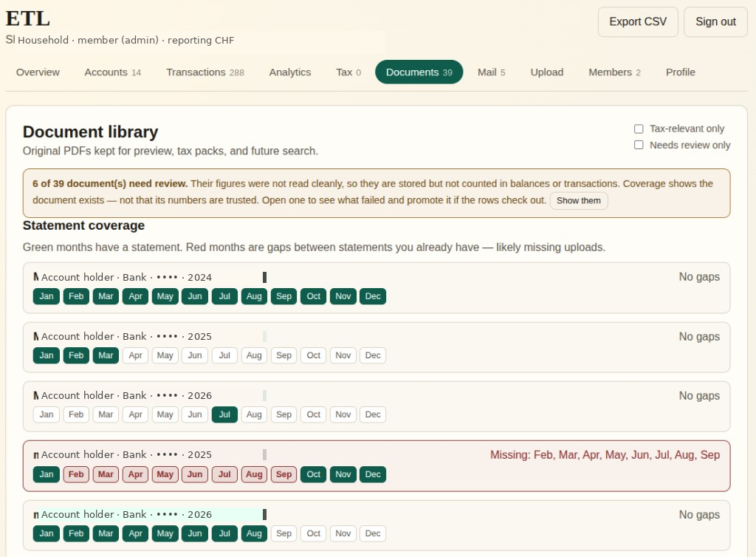
Task: Click Aug in the last 2026 row
Action: (x=254, y=533)
